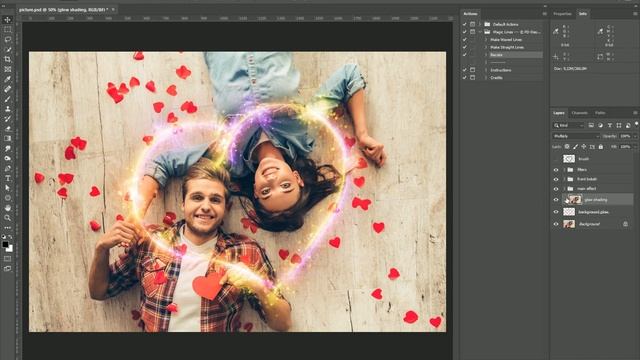Viewport: 640px width, 360px height.
Task: Select the Ellipse shape tool
Action: pyautogui.click(x=7, y=198)
